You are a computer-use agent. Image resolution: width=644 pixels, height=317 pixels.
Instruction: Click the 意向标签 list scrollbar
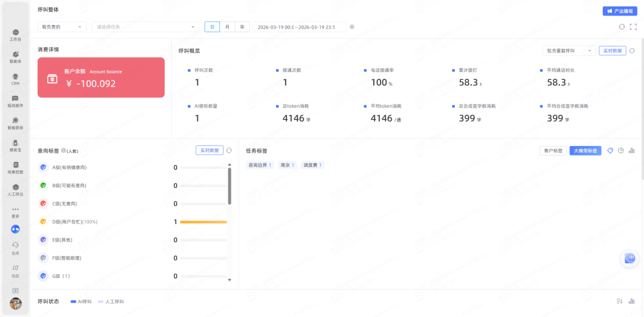pos(230,186)
